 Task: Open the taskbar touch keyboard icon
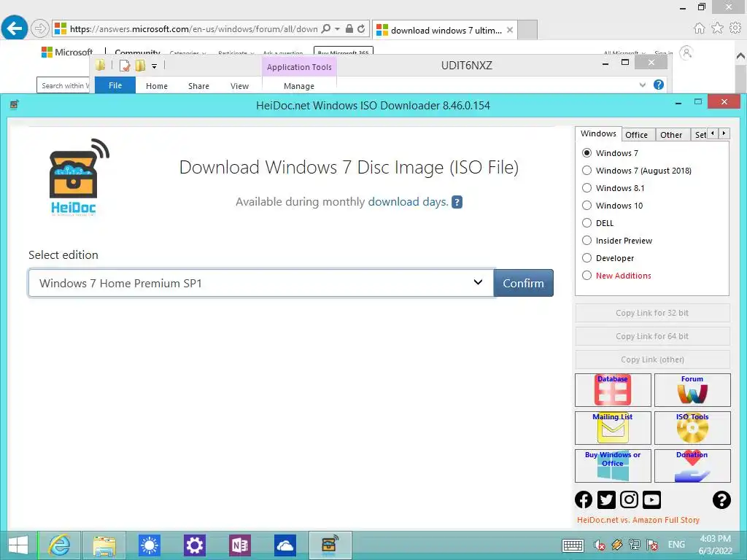tap(573, 545)
